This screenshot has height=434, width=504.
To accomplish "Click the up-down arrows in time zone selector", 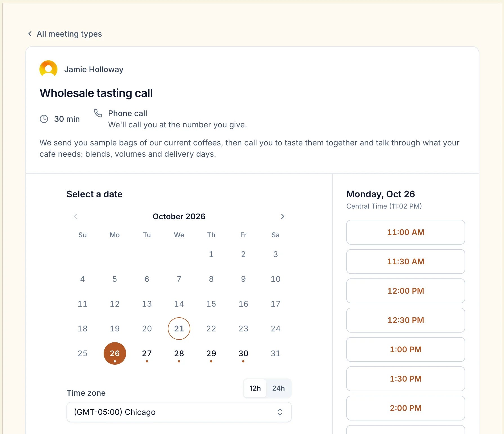I will click(x=280, y=412).
